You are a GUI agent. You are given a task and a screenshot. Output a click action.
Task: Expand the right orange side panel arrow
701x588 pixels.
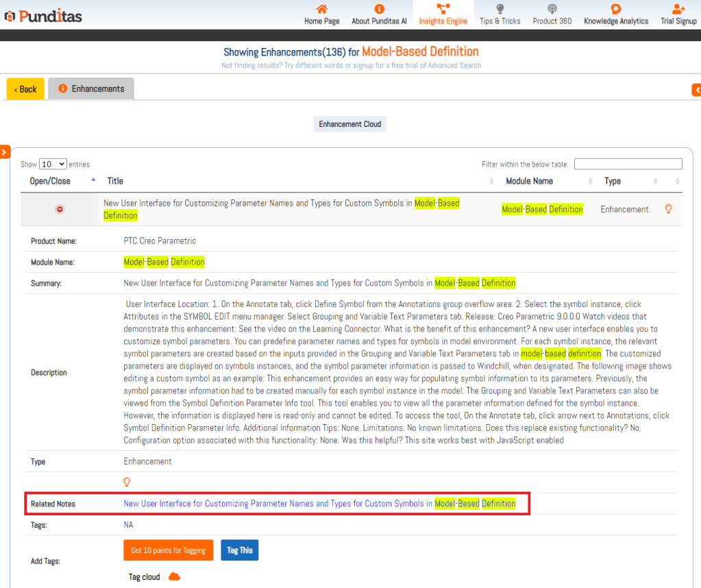tap(696, 90)
